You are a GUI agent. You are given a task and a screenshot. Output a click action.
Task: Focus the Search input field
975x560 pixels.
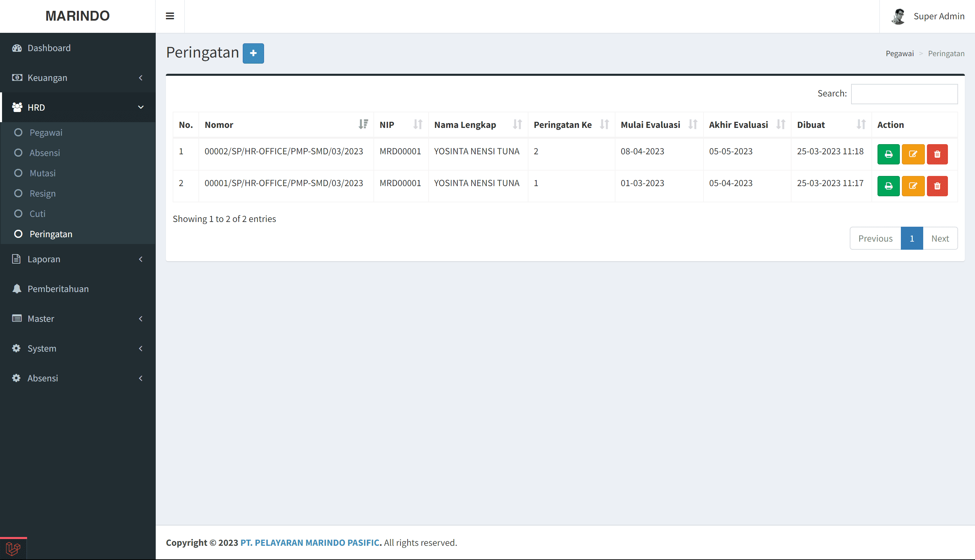(904, 94)
